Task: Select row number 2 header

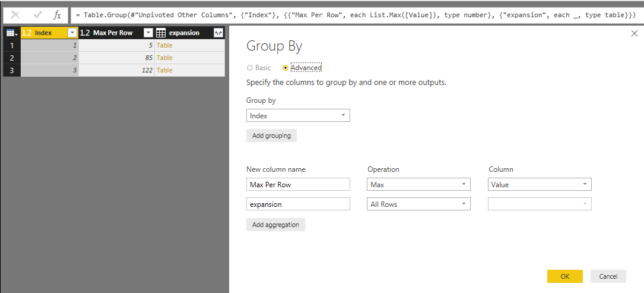Action: 12,58
